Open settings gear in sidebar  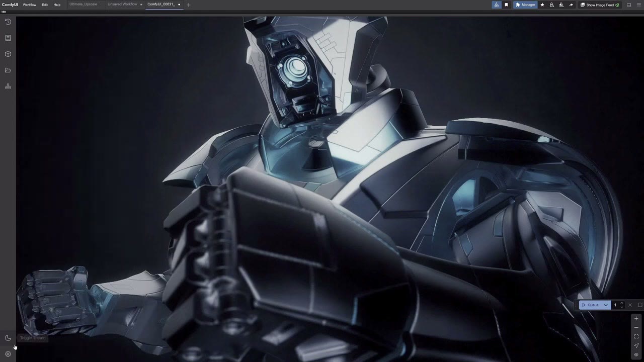click(8, 354)
